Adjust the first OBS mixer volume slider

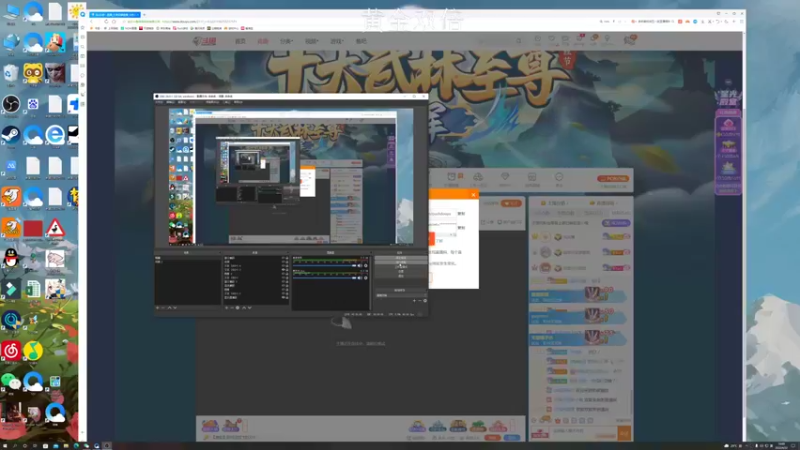click(324, 265)
